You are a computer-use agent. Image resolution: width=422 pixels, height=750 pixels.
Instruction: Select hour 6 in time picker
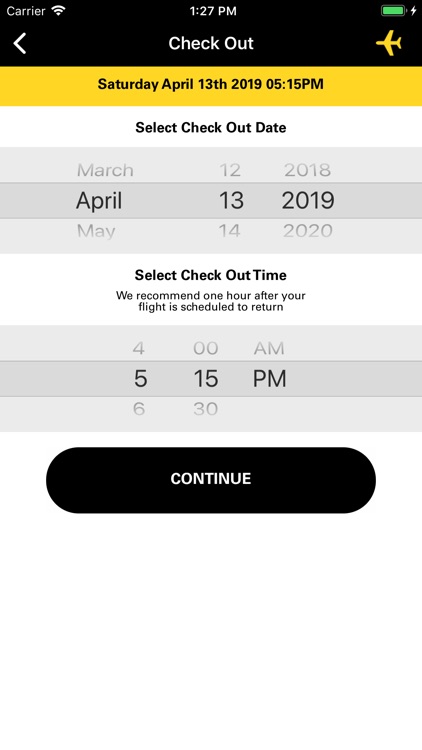[x=139, y=409]
